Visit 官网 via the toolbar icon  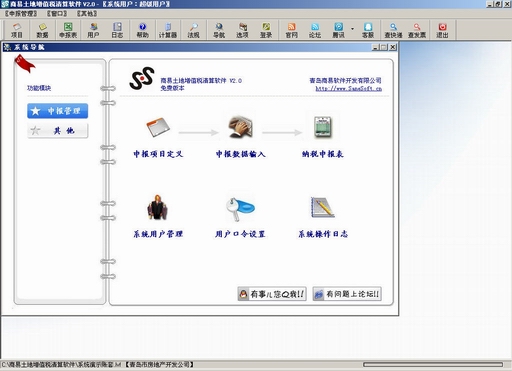point(292,30)
